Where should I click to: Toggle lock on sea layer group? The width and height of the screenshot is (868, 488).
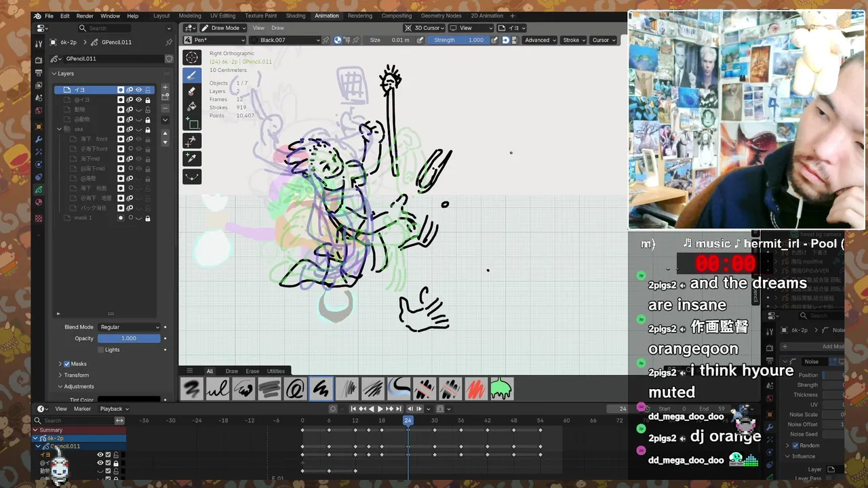147,129
